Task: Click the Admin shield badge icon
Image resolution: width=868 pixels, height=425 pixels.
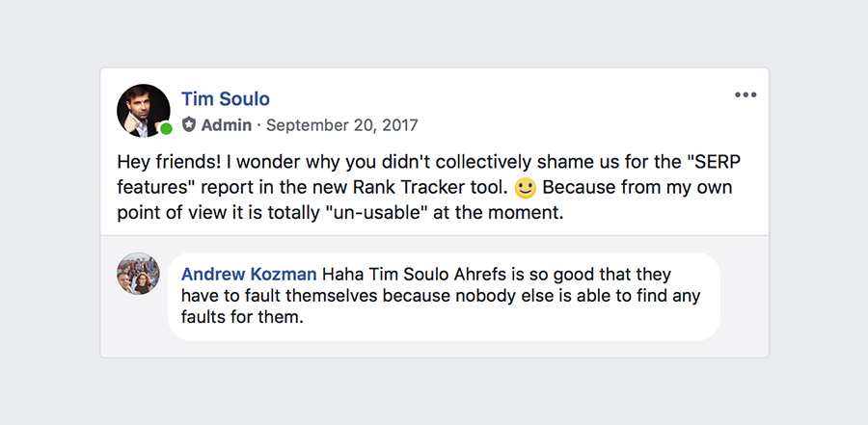Action: (x=189, y=125)
